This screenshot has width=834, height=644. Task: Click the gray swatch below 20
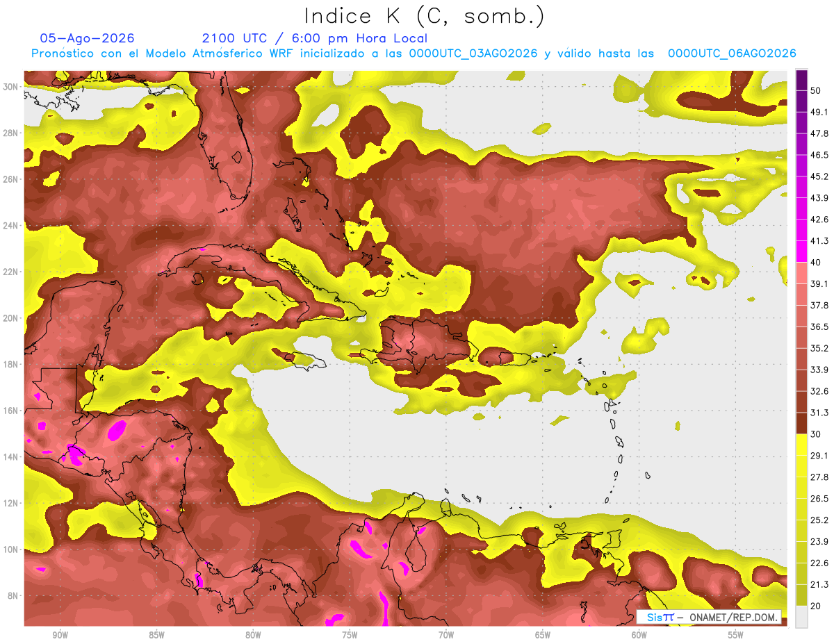point(802,617)
